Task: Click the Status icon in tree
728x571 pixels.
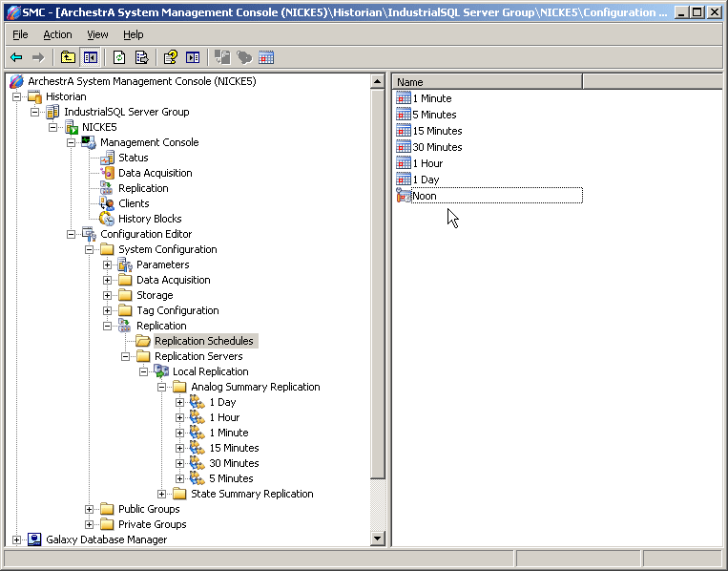Action: pyautogui.click(x=107, y=158)
